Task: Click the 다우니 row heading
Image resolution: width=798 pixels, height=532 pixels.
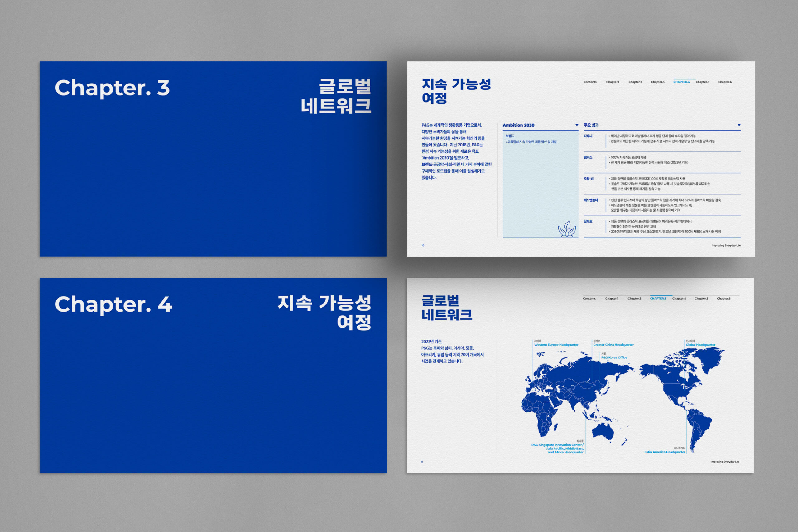Action: click(588, 136)
